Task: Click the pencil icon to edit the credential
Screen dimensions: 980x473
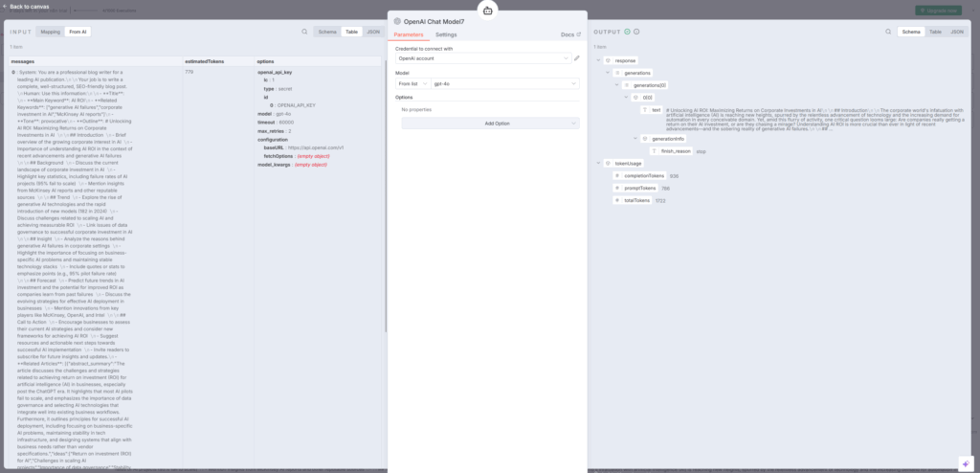Action: point(576,58)
